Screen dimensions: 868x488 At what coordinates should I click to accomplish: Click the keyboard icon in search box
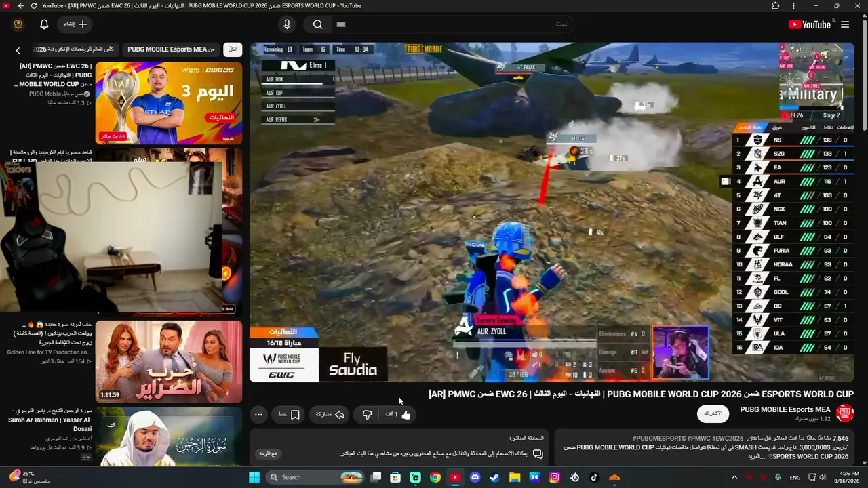click(341, 24)
